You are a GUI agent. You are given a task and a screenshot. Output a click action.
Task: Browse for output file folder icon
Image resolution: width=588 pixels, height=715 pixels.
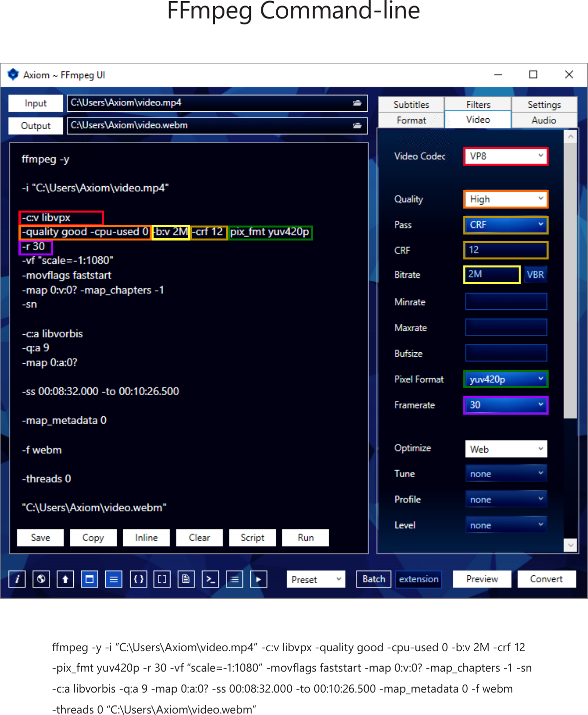357,126
